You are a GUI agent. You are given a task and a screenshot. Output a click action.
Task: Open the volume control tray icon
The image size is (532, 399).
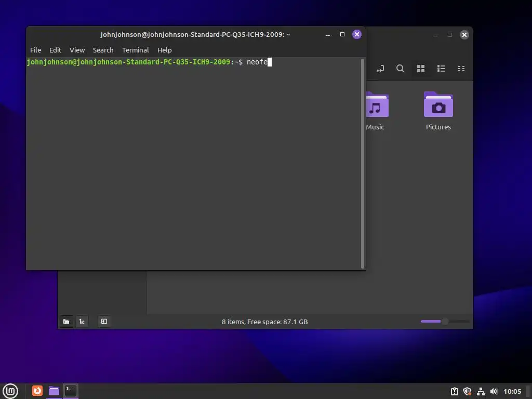(x=494, y=392)
